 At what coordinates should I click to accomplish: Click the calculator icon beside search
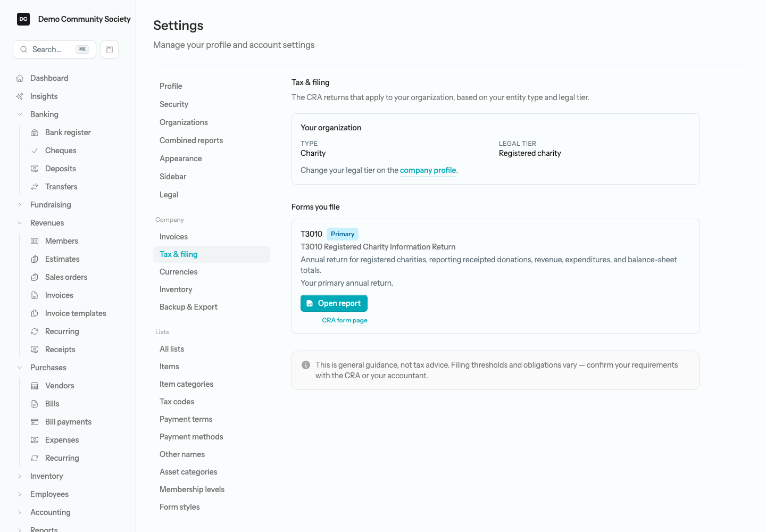coord(110,49)
